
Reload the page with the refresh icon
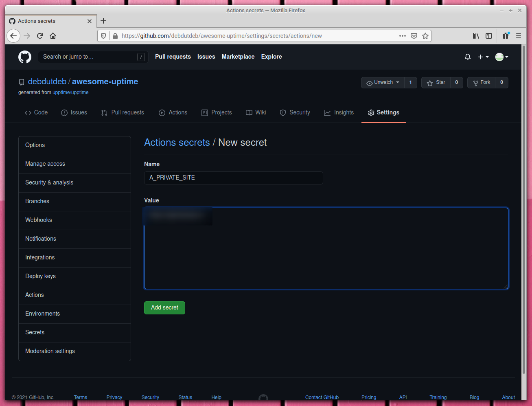(40, 36)
